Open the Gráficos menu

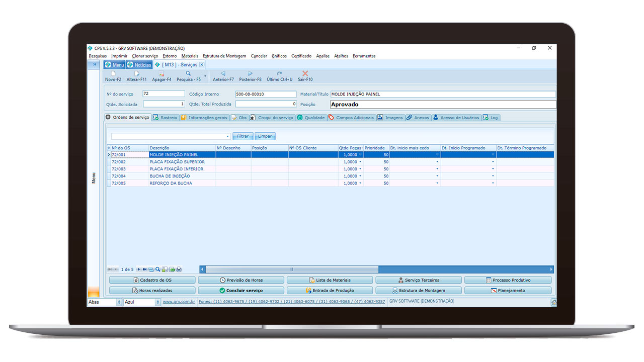[x=279, y=56]
